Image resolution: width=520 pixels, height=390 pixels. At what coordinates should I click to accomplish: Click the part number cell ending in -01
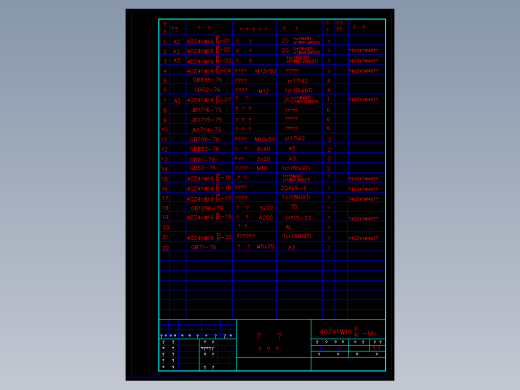[209, 41]
